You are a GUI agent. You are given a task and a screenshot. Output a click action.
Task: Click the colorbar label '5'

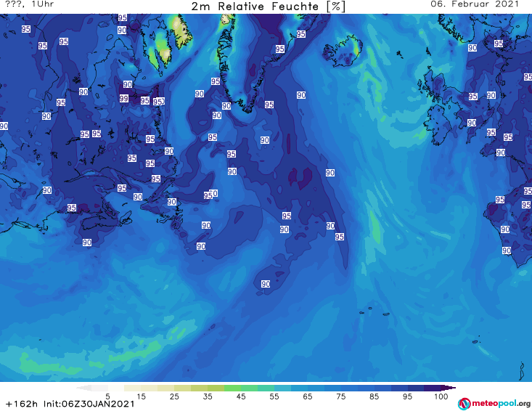click(x=107, y=396)
